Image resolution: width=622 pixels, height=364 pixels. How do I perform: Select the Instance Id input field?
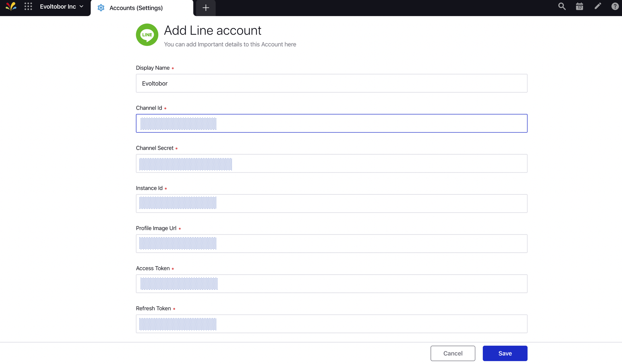[332, 203]
